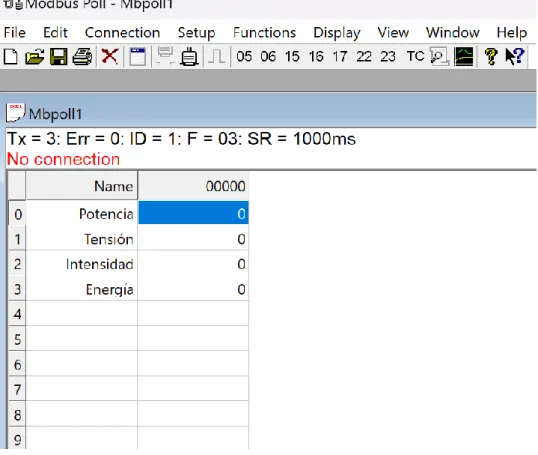Click the Print toolbar icon
This screenshot has width=538, height=455.
(x=82, y=56)
